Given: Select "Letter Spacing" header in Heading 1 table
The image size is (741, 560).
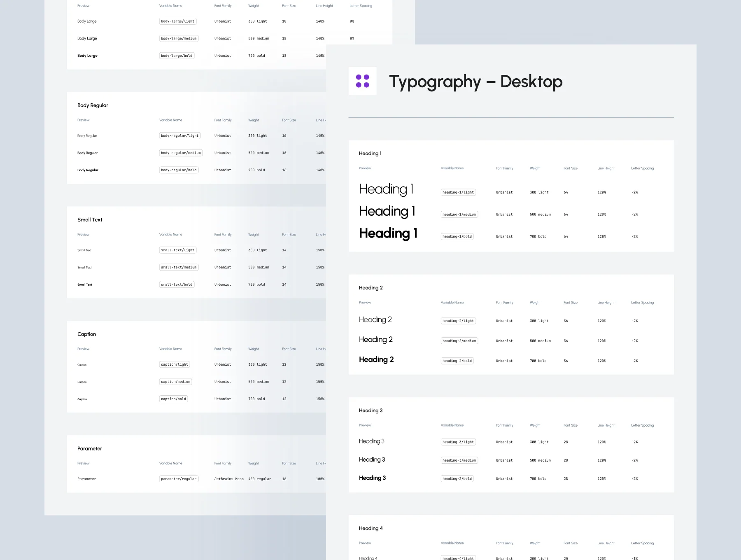Looking at the screenshot, I should tap(642, 168).
